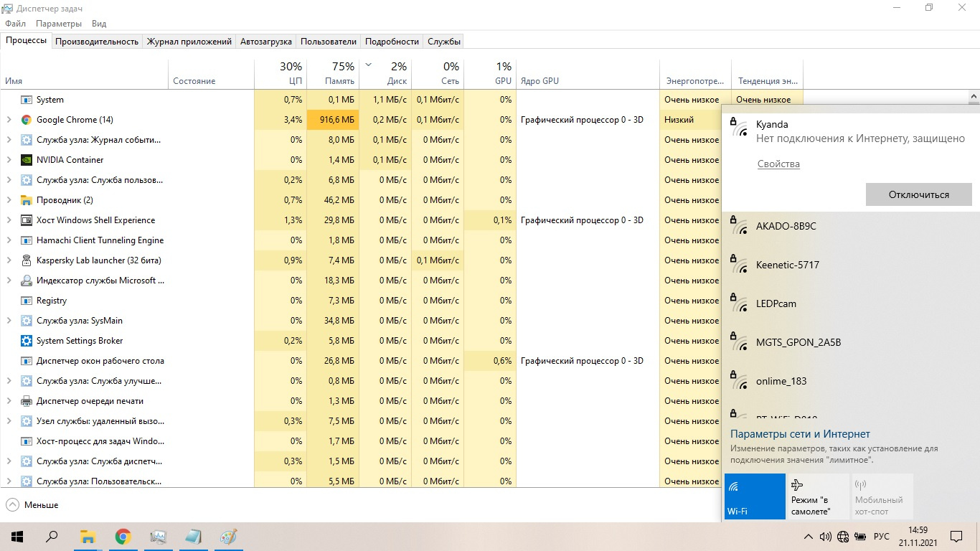This screenshot has width=980, height=551.
Task: Sort by the ЦП column header
Action: pyautogui.click(x=281, y=73)
